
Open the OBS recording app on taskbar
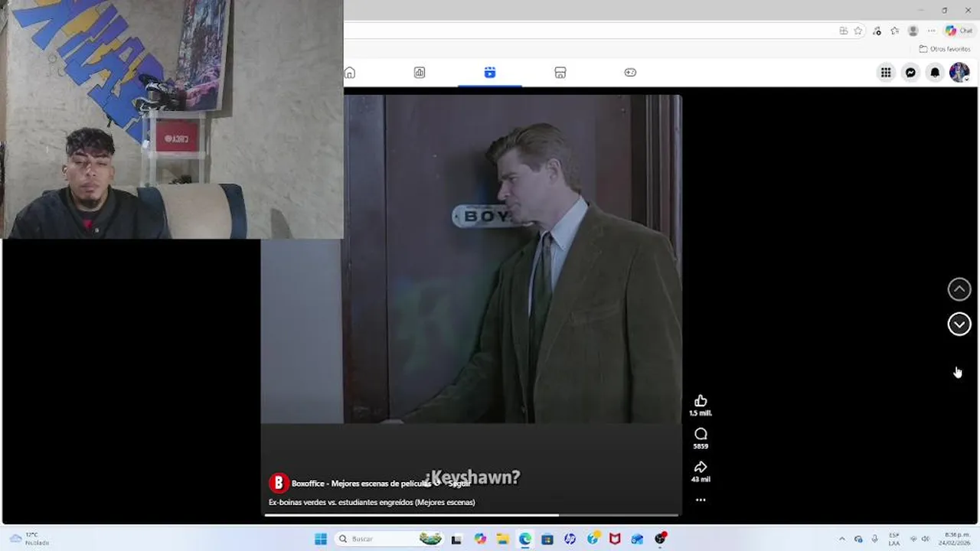point(660,539)
